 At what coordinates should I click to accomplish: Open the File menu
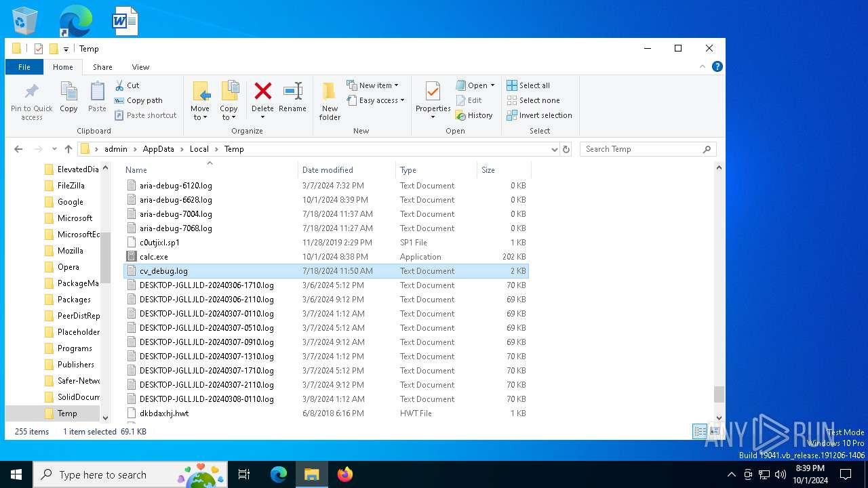24,67
